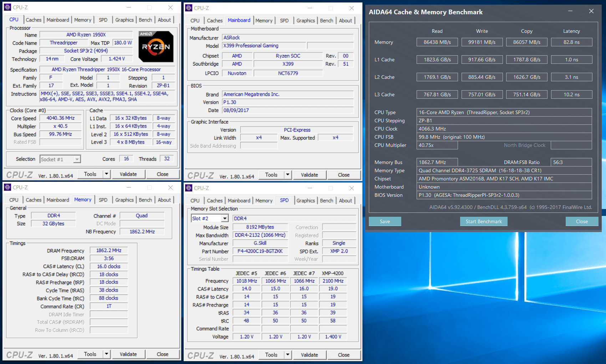
Task: Expand Tools dropdown arrow in Mainboard window
Action: click(287, 175)
